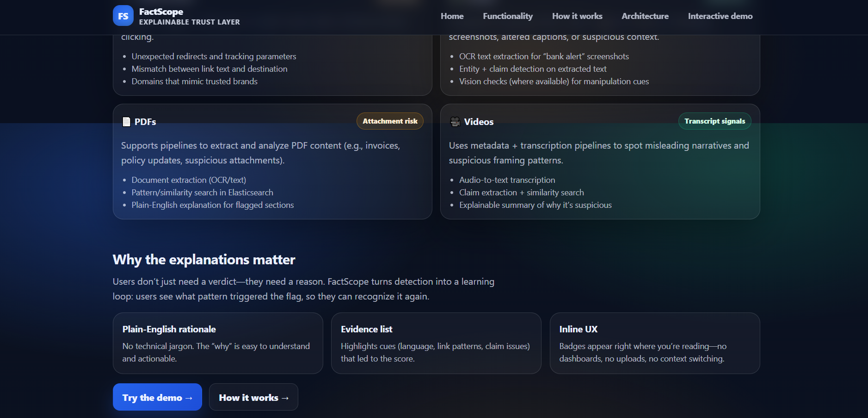Click the Attachment risk badge
The height and width of the screenshot is (418, 868).
coord(389,121)
